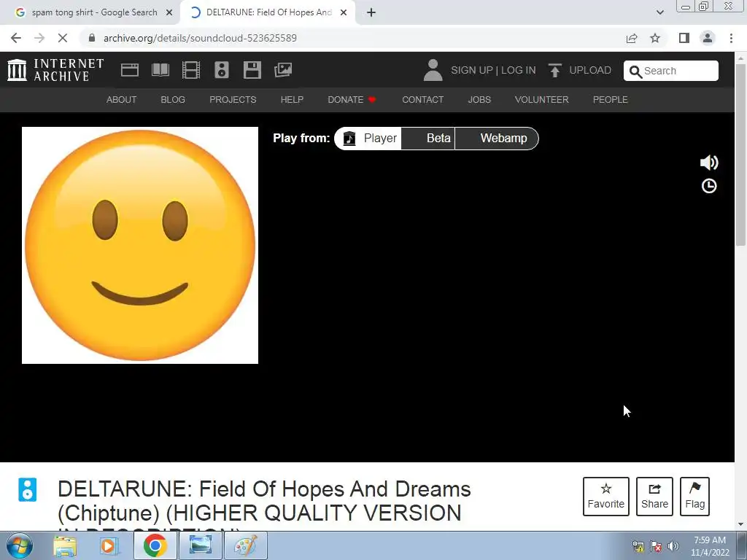The width and height of the screenshot is (747, 560).
Task: Click the magnifier icon in the search box
Action: 635,71
